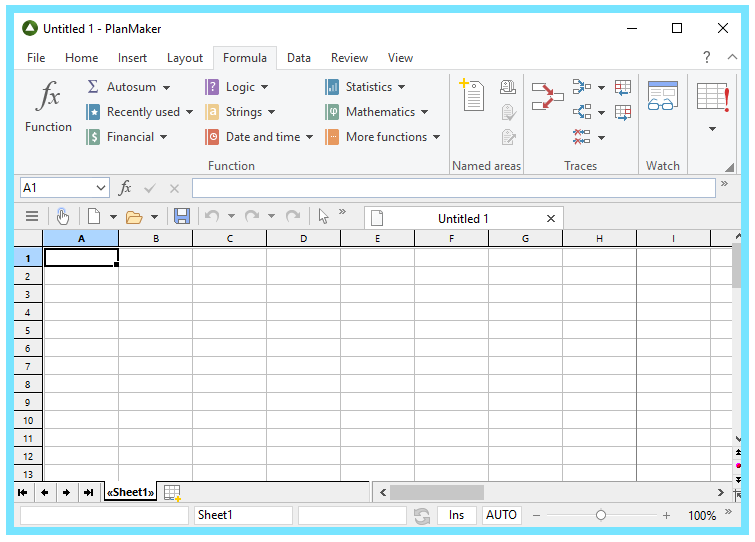Select the Sheet1 worksheet tab
755x542 pixels.
pyautogui.click(x=130, y=492)
